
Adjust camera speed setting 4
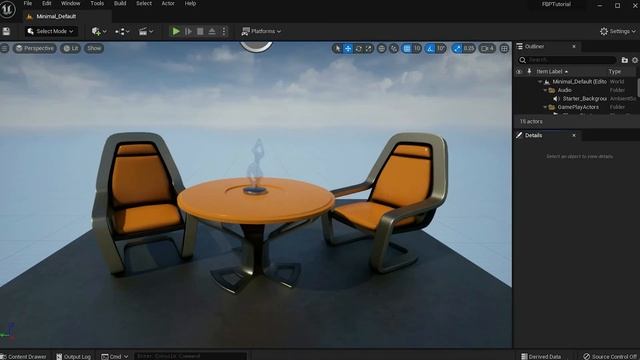487,49
